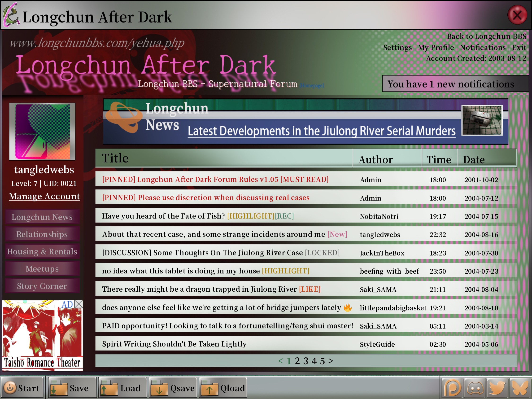
Task: Close the Taisho Romance Theater ad
Action: 79,304
